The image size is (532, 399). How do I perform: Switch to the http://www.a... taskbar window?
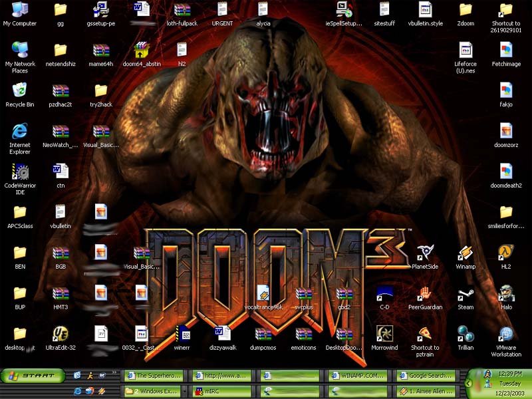221,376
